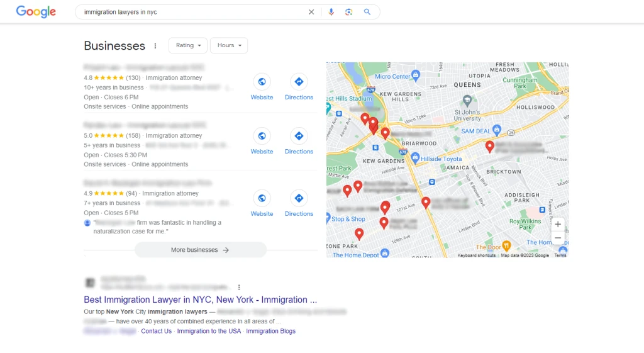Viewport: 644px width, 353px height.
Task: Click the reviewer avatar under 4.9 listing
Action: [87, 223]
